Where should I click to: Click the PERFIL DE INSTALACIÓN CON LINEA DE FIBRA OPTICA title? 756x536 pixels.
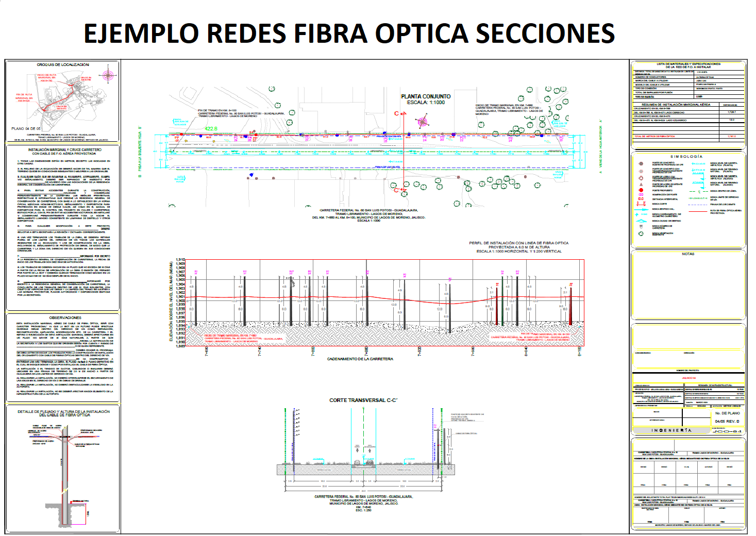tap(519, 243)
